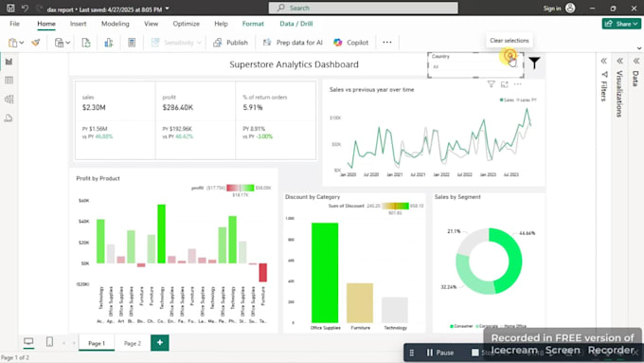
Task: Add a new report page
Action: click(x=160, y=342)
